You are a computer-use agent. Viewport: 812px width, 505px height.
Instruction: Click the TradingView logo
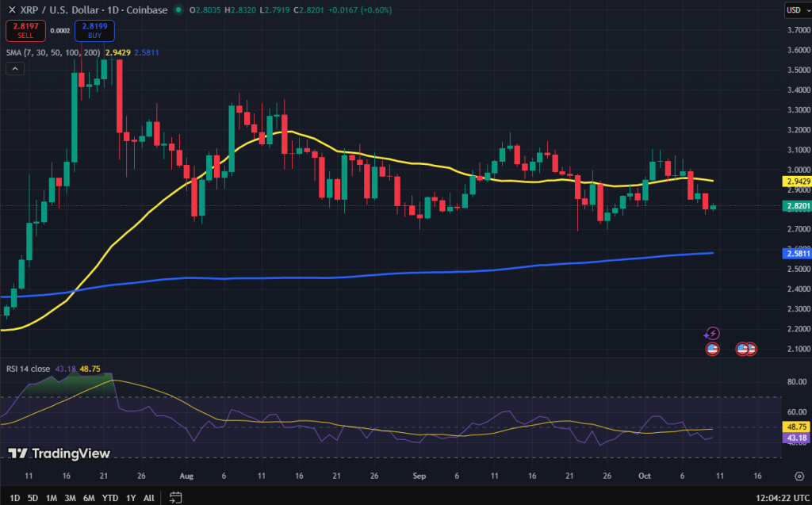coord(59,453)
